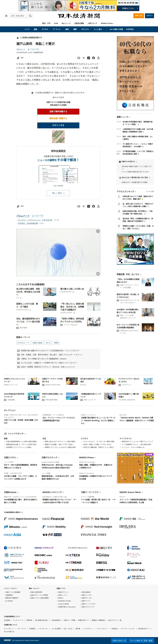158x644 pixels.
Task: Close the jellyfish advertisement with the X
Action: (x=98, y=231)
